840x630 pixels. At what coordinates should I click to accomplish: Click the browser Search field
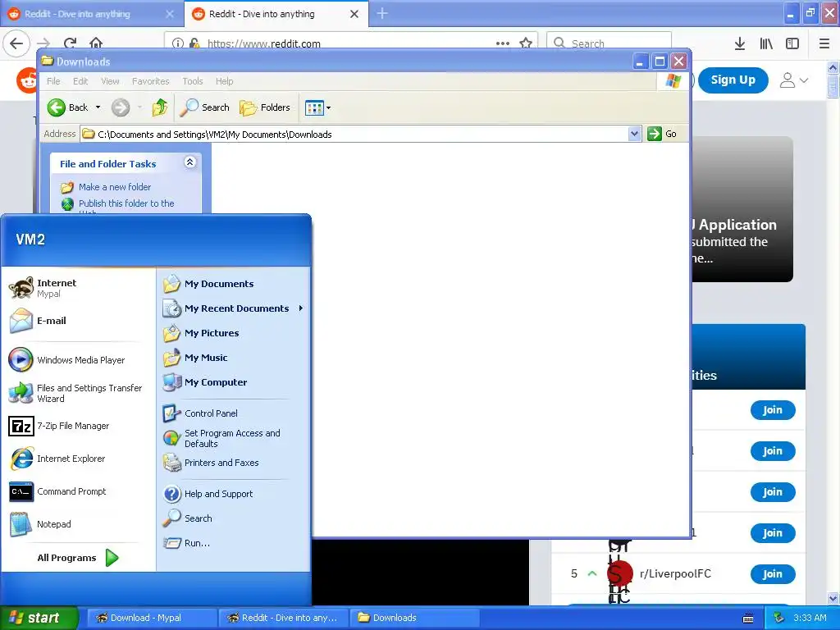pyautogui.click(x=609, y=43)
